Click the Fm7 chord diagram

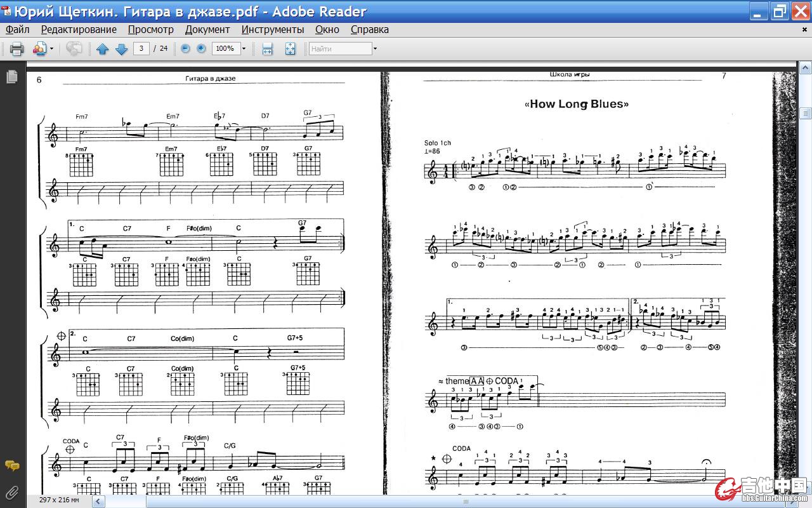pyautogui.click(x=81, y=164)
